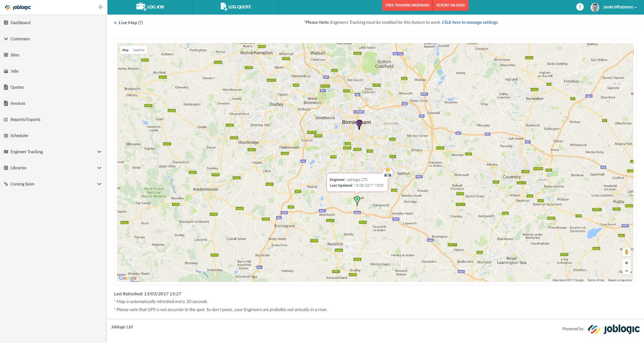Click the Invoices document icon
The width and height of the screenshot is (644, 343).
point(6,103)
